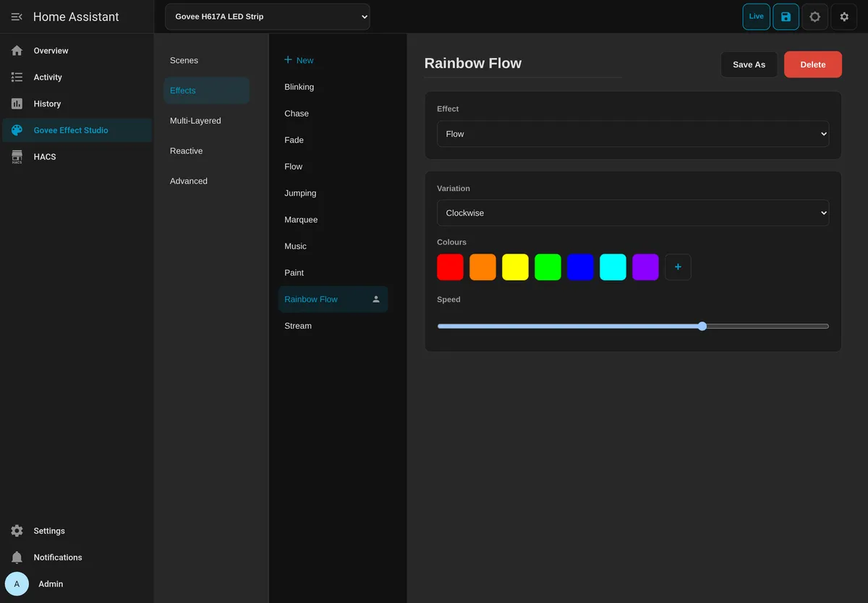Click the user icon on Rainbow Flow row
Viewport: 868px width, 603px height.
(x=376, y=299)
